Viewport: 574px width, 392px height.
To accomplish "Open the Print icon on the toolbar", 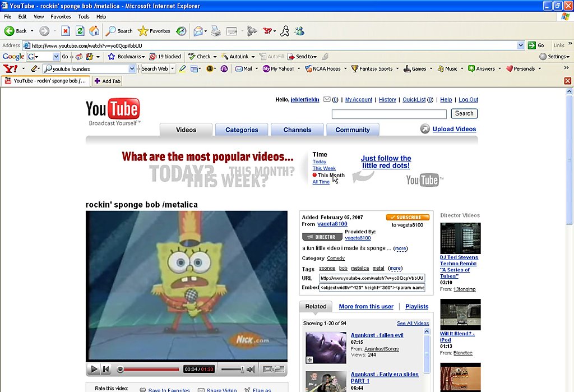I will point(215,31).
